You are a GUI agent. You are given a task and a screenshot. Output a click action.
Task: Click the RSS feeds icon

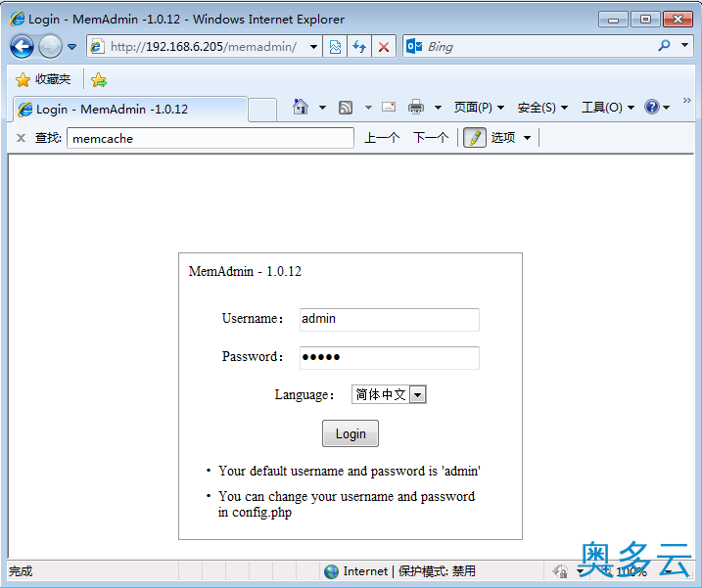(x=346, y=108)
